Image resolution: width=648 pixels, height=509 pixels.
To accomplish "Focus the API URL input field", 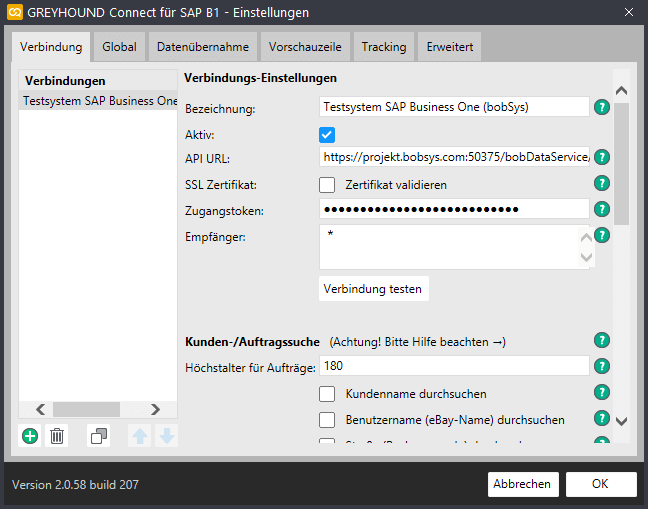I will coord(454,157).
